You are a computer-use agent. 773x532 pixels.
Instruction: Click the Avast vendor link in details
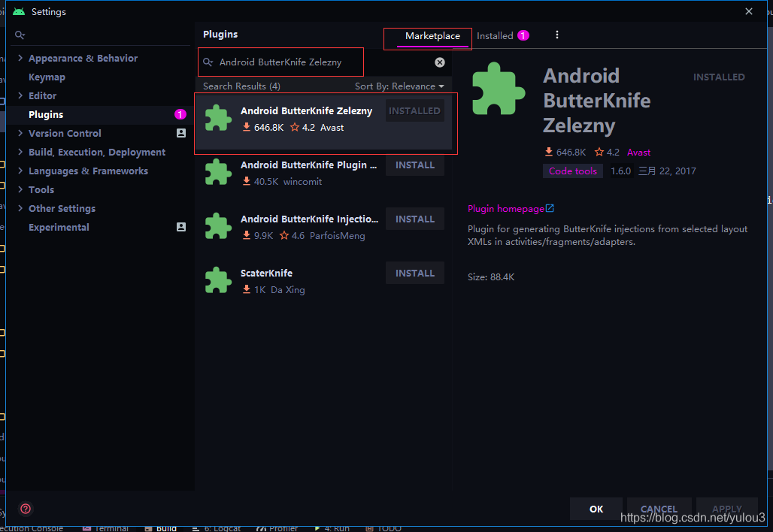tap(638, 153)
